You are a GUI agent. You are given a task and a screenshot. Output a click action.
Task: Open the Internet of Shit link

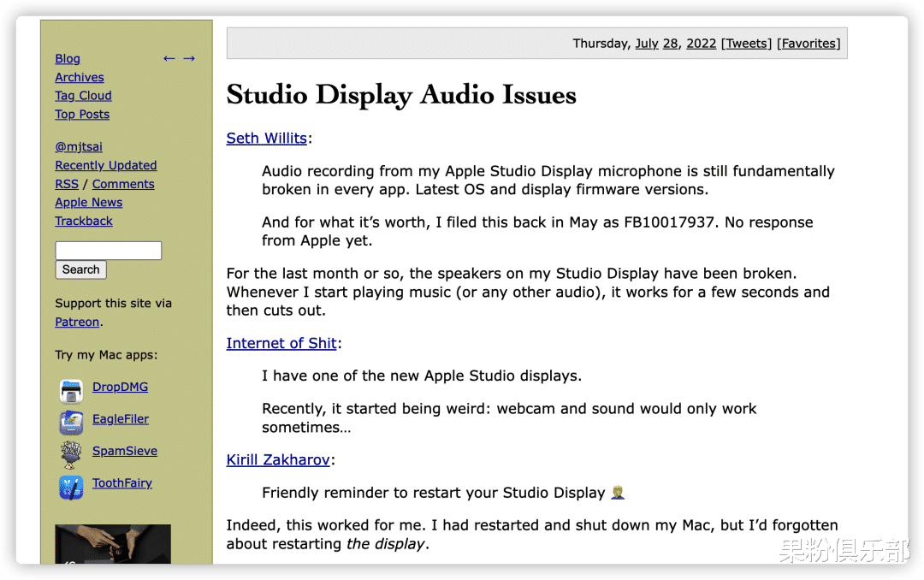click(281, 343)
